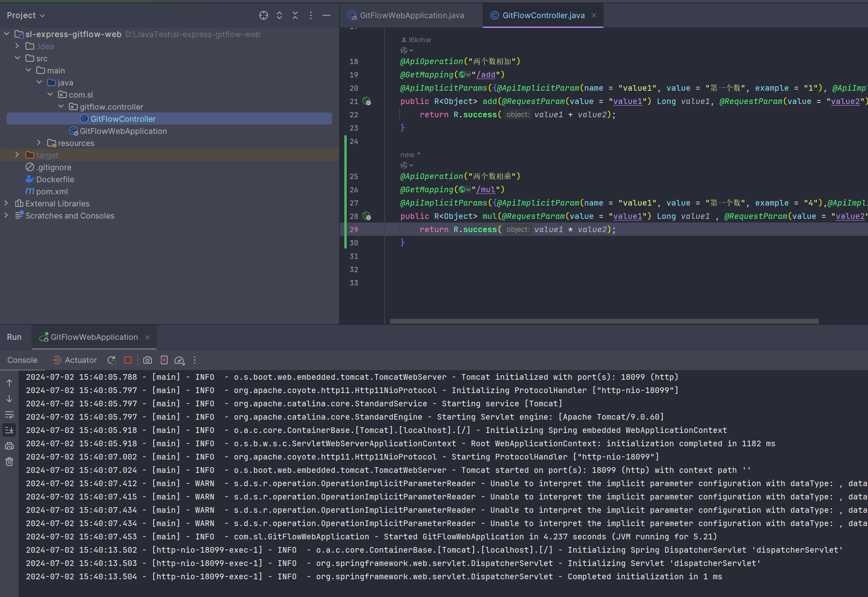This screenshot has height=597, width=868.
Task: Click value1 link in mul method RequestParam
Action: 627,216
